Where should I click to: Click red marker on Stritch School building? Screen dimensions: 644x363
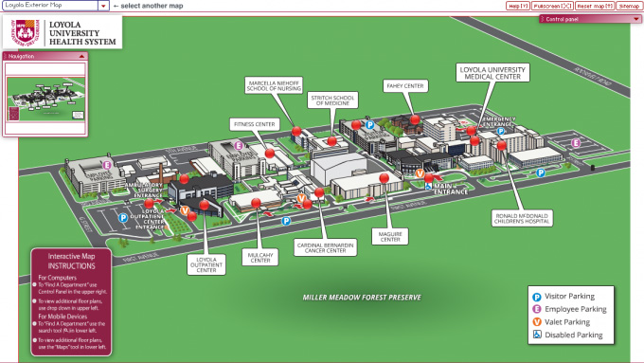tap(331, 141)
